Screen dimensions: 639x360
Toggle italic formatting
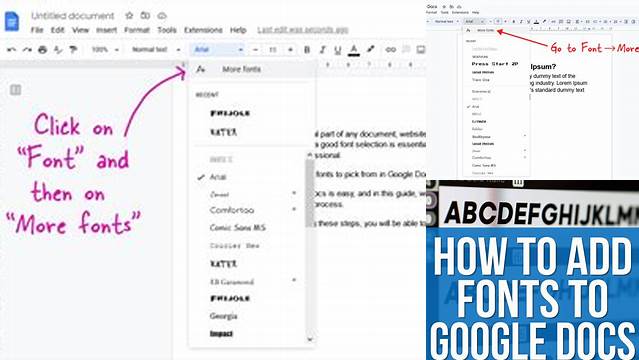click(x=322, y=50)
